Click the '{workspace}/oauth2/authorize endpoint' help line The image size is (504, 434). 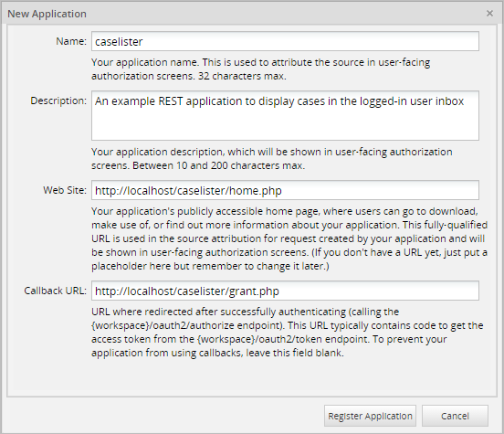click(x=288, y=325)
